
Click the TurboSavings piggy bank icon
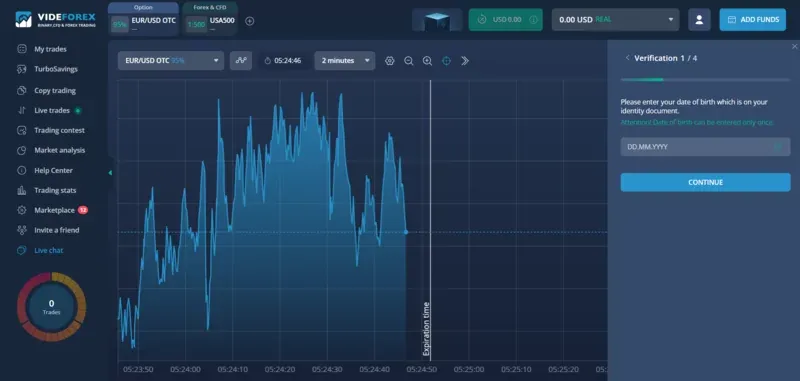(x=21, y=69)
